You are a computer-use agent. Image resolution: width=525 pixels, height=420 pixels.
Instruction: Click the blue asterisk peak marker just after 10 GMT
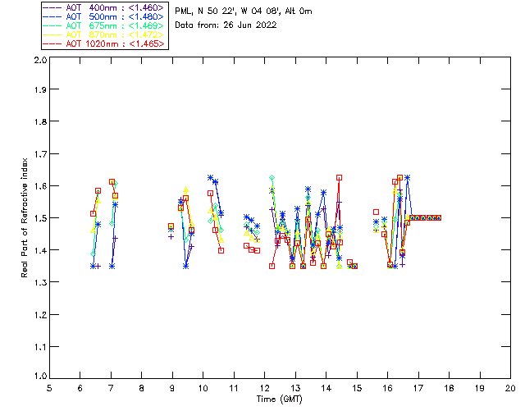pyautogui.click(x=210, y=177)
